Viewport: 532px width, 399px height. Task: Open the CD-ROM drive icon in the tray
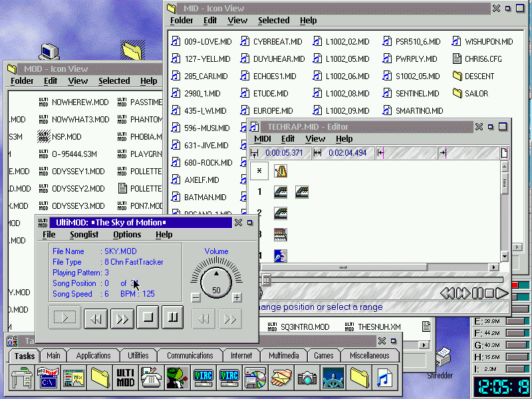[255, 377]
